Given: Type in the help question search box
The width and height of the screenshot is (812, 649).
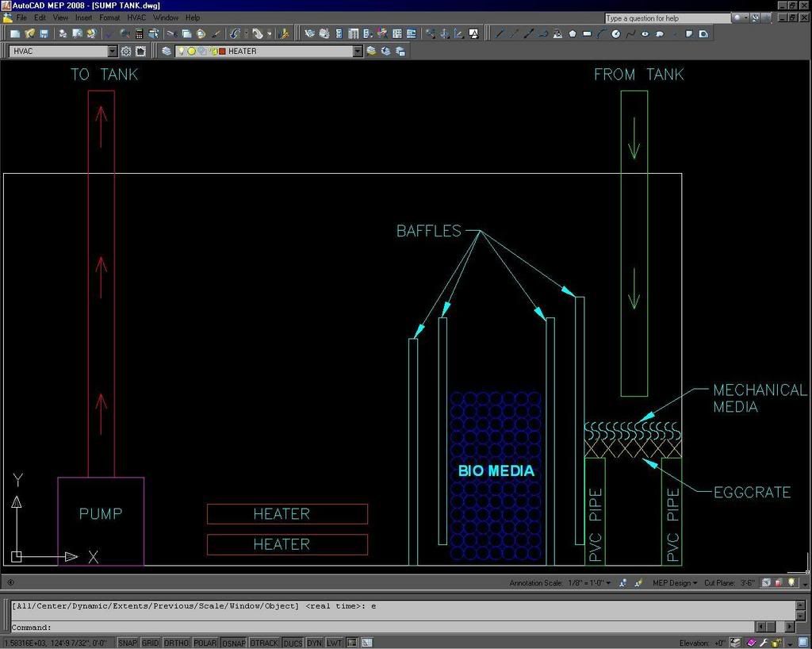Looking at the screenshot, I should tap(668, 18).
